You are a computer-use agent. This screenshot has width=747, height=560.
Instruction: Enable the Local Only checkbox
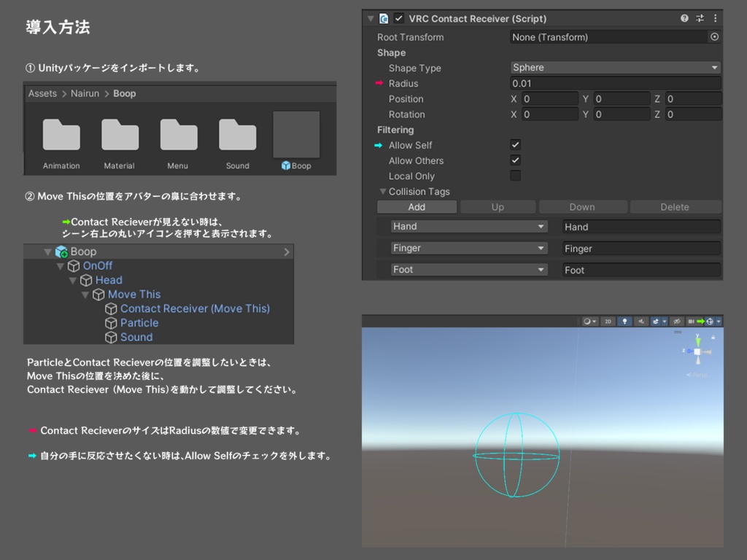[x=515, y=175]
